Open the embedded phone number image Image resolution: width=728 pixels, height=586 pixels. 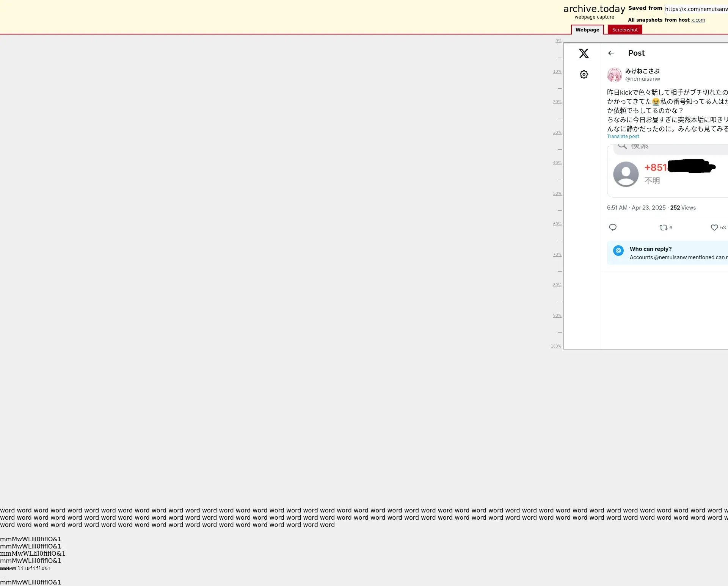[x=667, y=171]
